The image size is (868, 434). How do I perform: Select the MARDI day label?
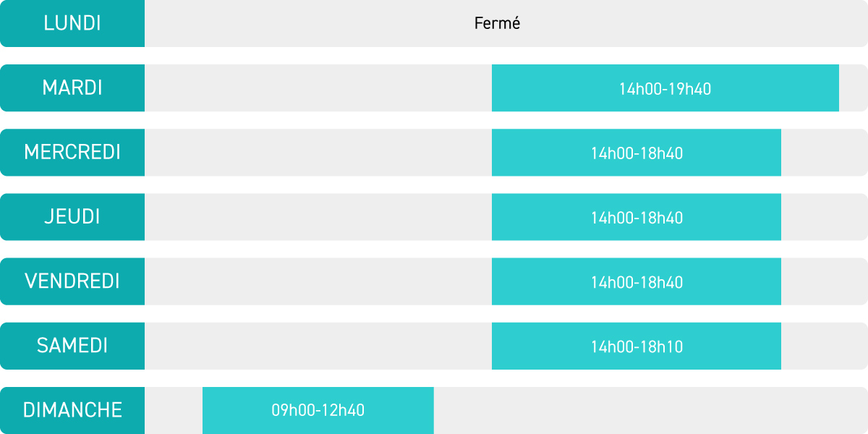pos(72,88)
